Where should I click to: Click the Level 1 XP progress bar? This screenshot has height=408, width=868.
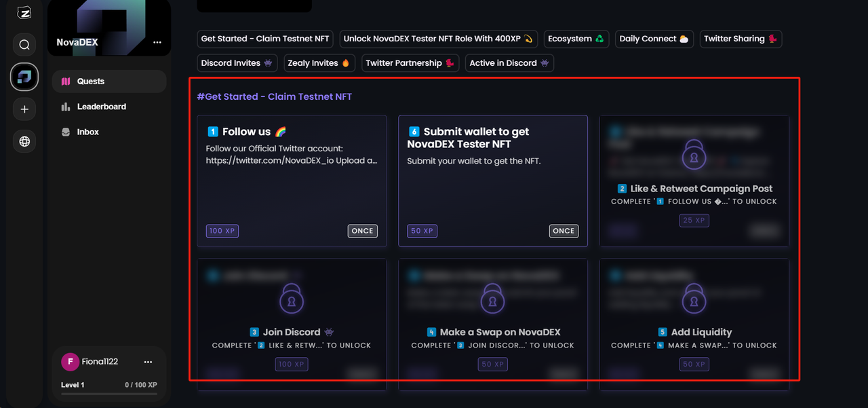tap(109, 394)
